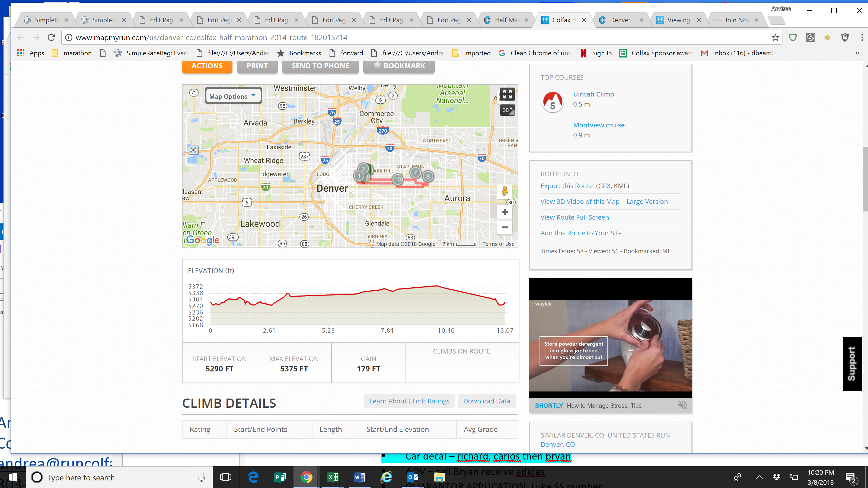Print the route
This screenshot has width=868, height=488.
click(x=257, y=66)
